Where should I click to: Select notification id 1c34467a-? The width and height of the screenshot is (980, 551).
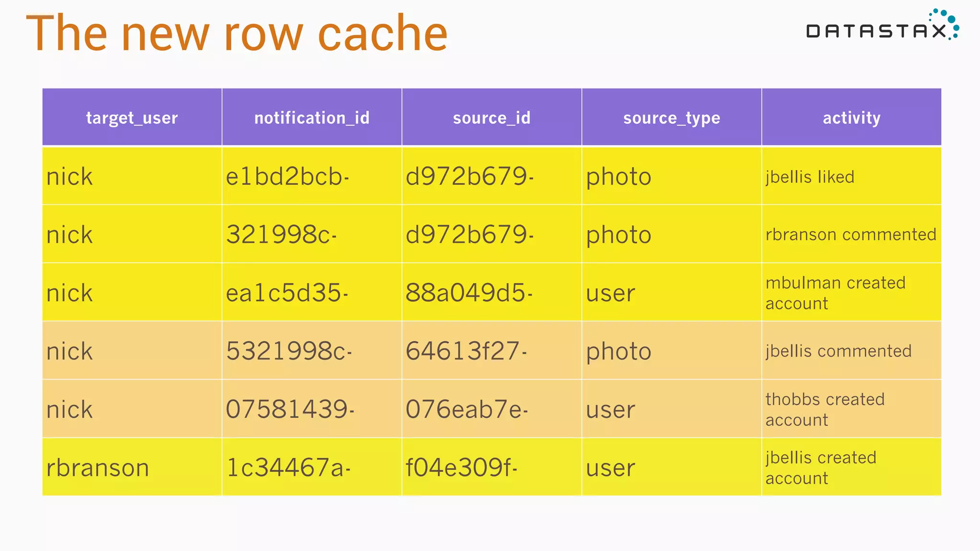289,468
